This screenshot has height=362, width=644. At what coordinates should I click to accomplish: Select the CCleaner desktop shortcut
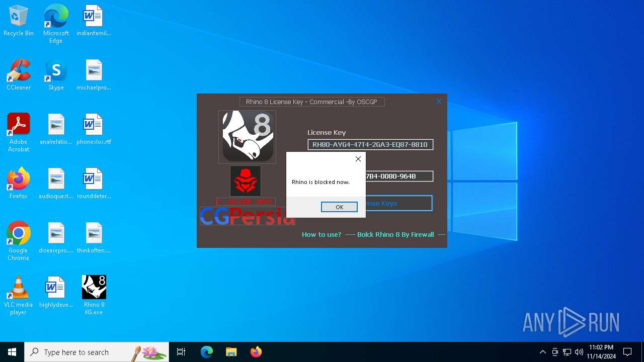point(19,75)
